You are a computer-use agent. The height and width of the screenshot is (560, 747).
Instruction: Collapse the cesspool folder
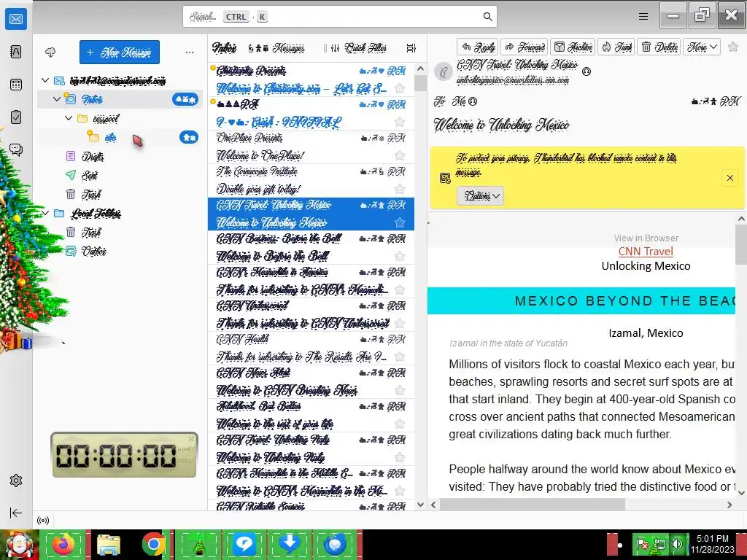68,118
